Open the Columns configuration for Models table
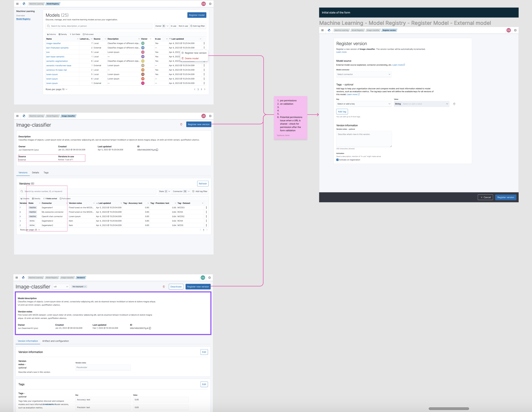Viewport: 532px width, 412px height. 51,34
